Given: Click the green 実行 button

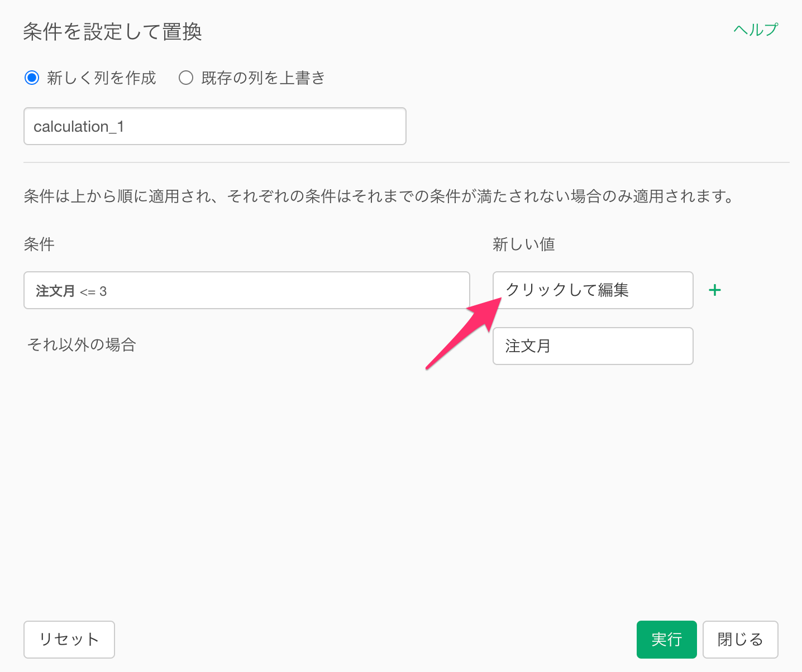Looking at the screenshot, I should coord(667,640).
